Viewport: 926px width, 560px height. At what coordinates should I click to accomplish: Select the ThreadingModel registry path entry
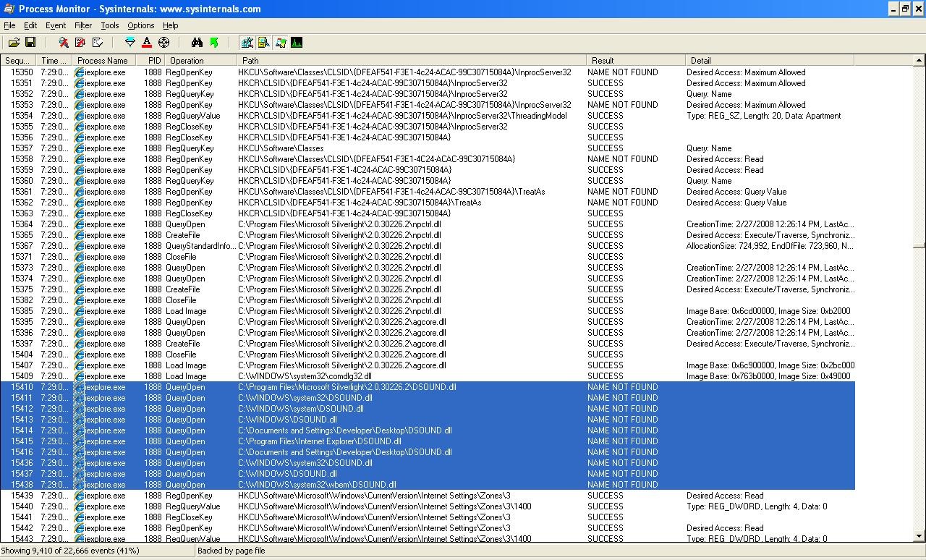point(403,116)
